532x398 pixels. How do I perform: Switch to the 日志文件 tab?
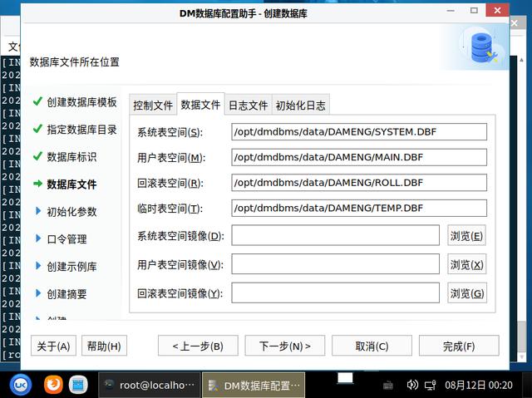249,105
